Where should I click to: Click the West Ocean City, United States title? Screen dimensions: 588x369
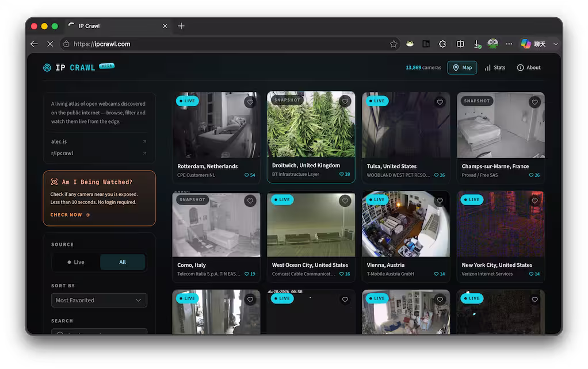coord(310,265)
